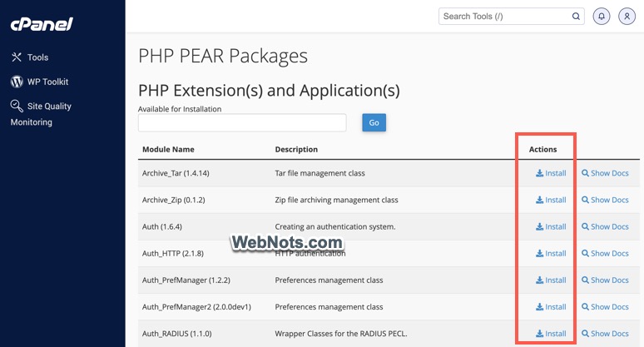Click the search magnifier in Search Tools

coord(576,17)
